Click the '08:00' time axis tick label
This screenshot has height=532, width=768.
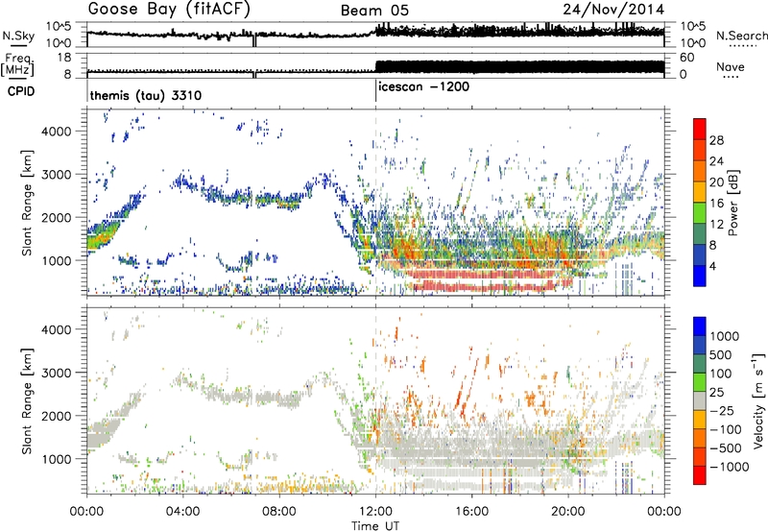click(x=279, y=512)
